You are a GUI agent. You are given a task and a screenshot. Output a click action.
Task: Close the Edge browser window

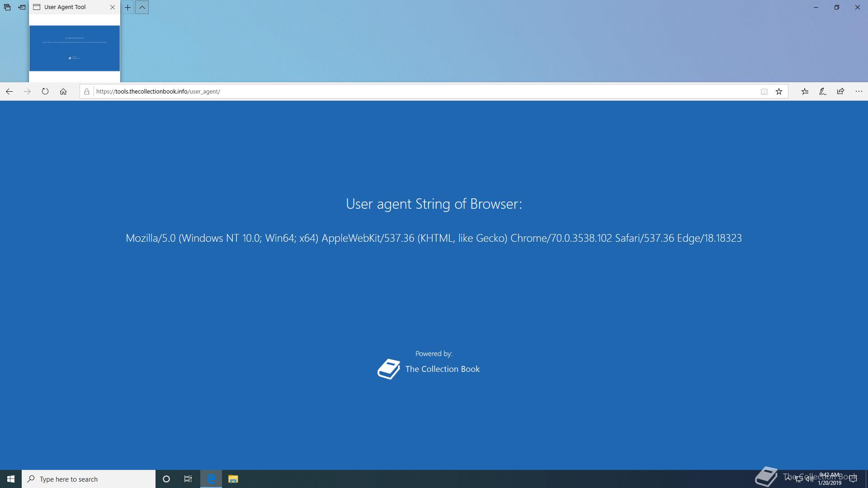click(x=858, y=7)
